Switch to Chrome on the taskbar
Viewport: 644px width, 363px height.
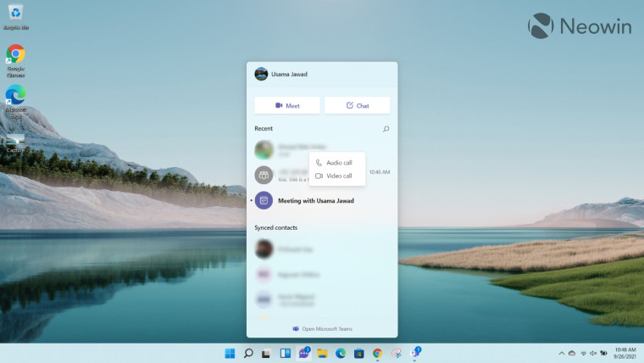[x=377, y=353]
